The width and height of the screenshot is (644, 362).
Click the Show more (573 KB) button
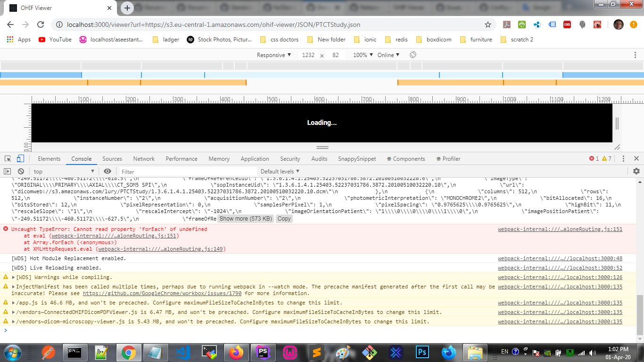tap(245, 219)
